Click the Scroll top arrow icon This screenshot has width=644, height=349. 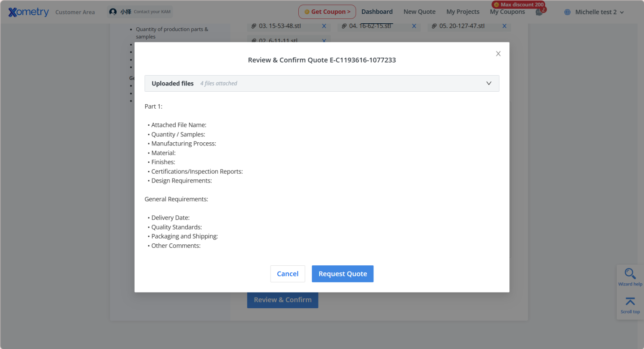[630, 302]
